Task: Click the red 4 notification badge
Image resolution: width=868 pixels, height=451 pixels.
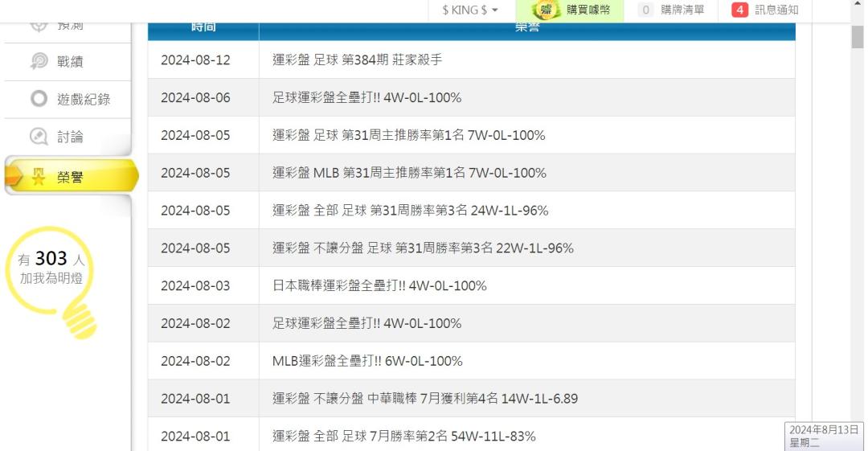Action: 739,10
